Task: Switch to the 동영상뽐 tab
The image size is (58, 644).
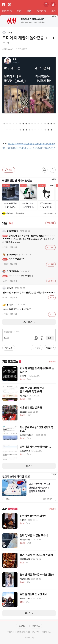Action: tap(41, 11)
